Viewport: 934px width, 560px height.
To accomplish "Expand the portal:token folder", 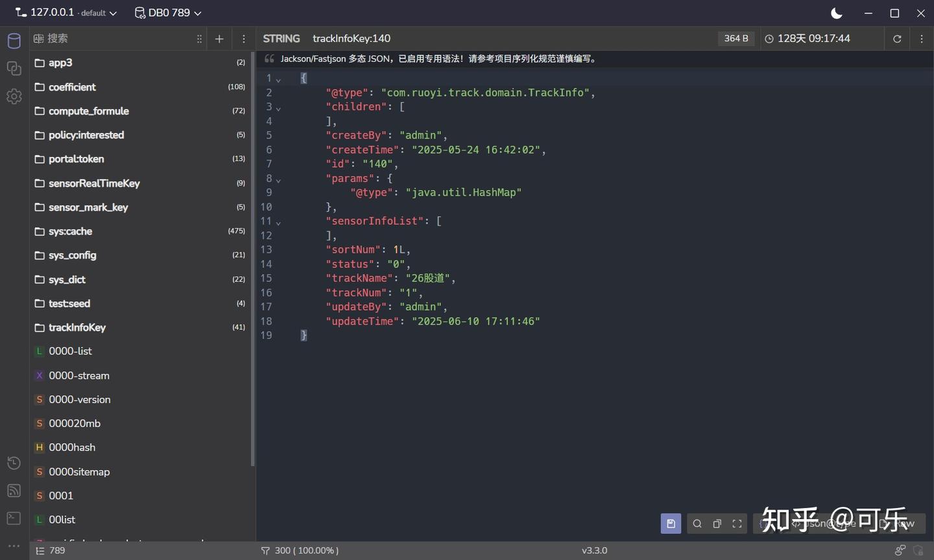I will click(x=140, y=159).
